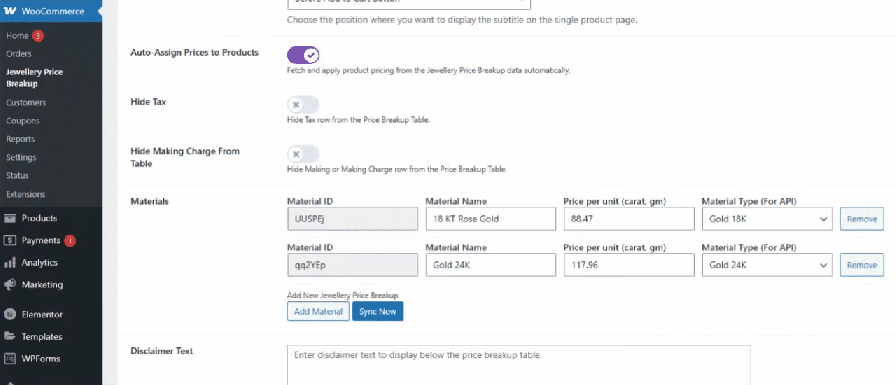Open WPForms via its sidebar icon

tap(10, 359)
